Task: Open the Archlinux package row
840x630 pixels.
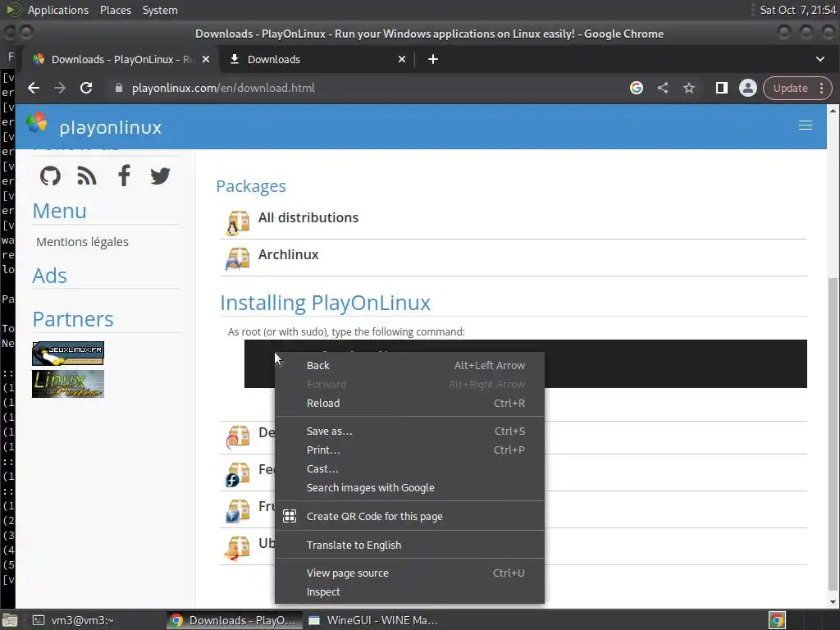Action: click(514, 258)
